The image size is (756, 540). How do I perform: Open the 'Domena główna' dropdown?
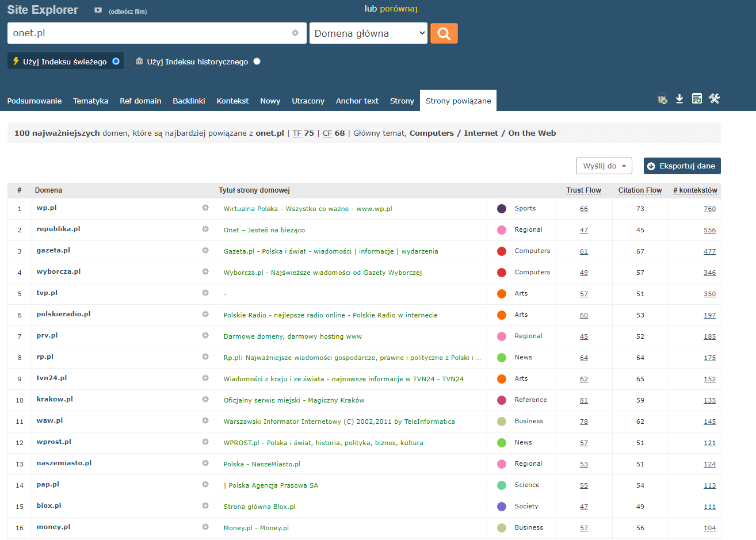pyautogui.click(x=368, y=33)
